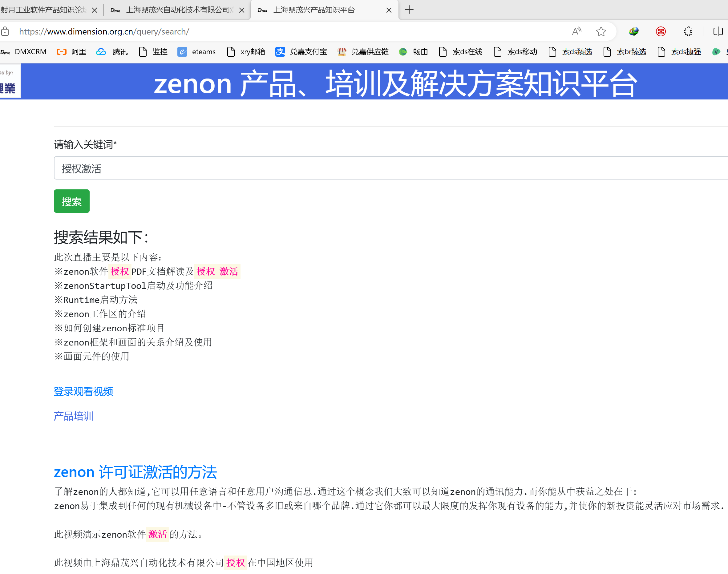728x574 pixels.
Task: Open the 索br臻选 bookmark
Action: [x=625, y=52]
